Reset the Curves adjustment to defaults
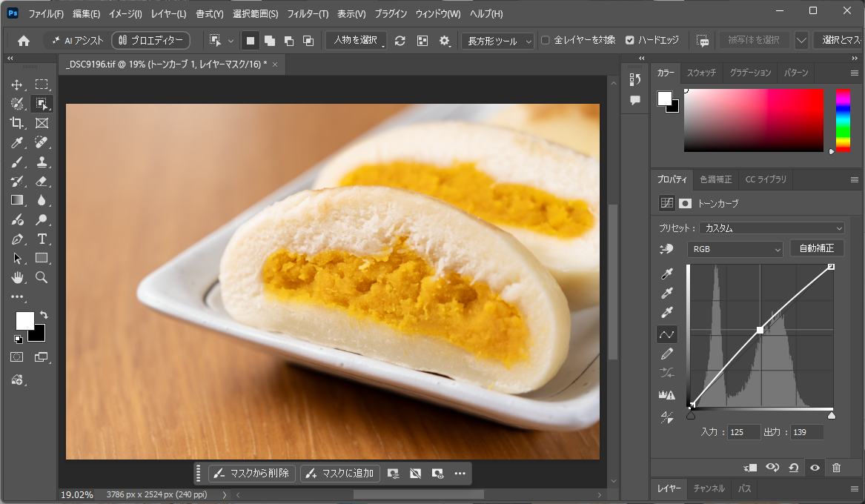The height and width of the screenshot is (504, 865). coord(793,468)
